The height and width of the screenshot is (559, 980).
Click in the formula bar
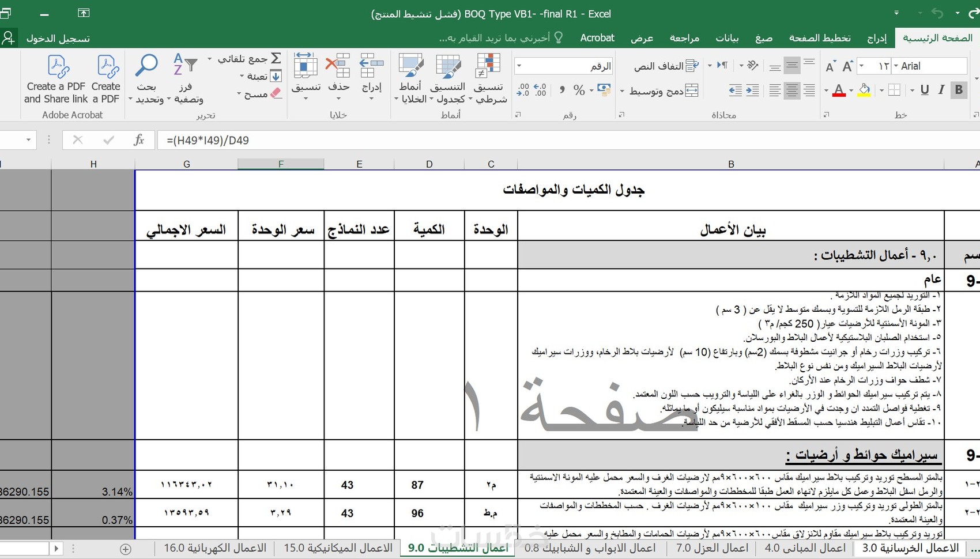(x=568, y=140)
